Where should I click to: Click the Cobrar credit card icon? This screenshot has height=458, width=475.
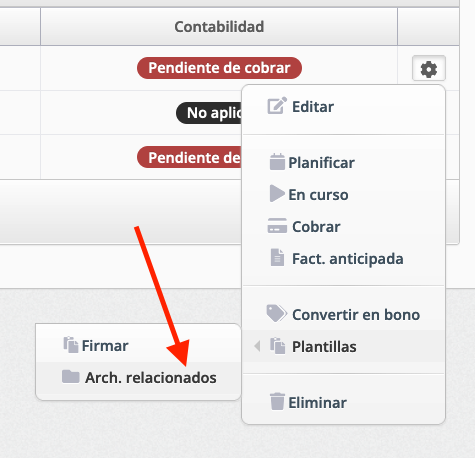[x=277, y=226]
